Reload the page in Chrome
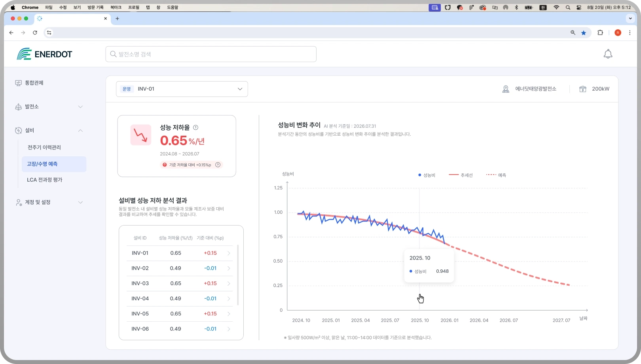The height and width of the screenshot is (364, 641). click(x=35, y=33)
